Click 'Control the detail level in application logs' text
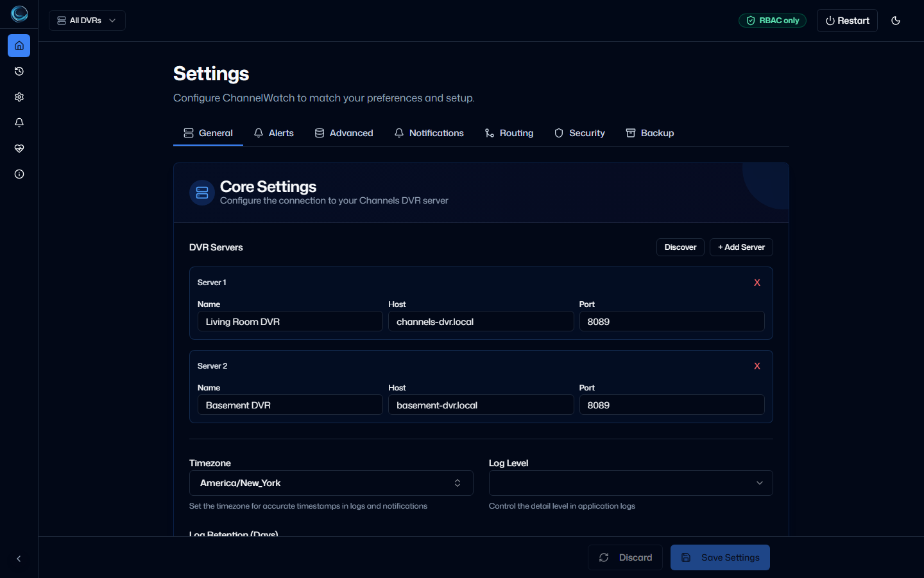 click(x=562, y=506)
